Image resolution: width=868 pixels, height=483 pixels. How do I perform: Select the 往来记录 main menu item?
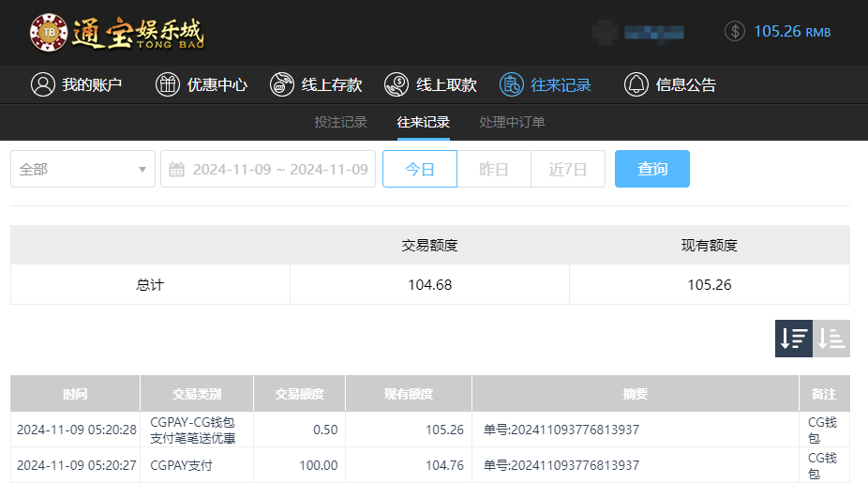(x=546, y=84)
